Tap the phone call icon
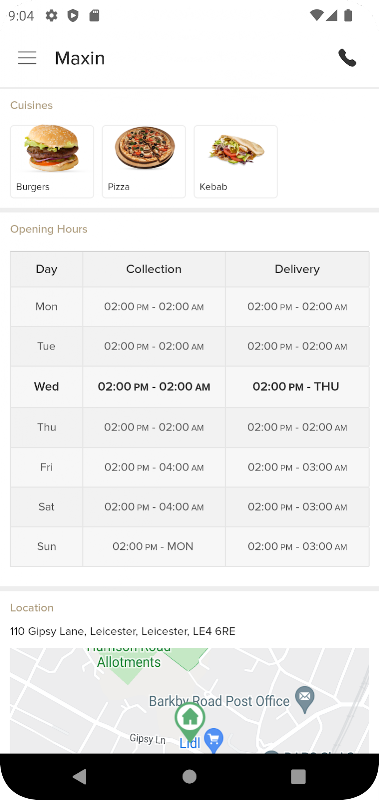The image size is (379, 800). coord(347,58)
